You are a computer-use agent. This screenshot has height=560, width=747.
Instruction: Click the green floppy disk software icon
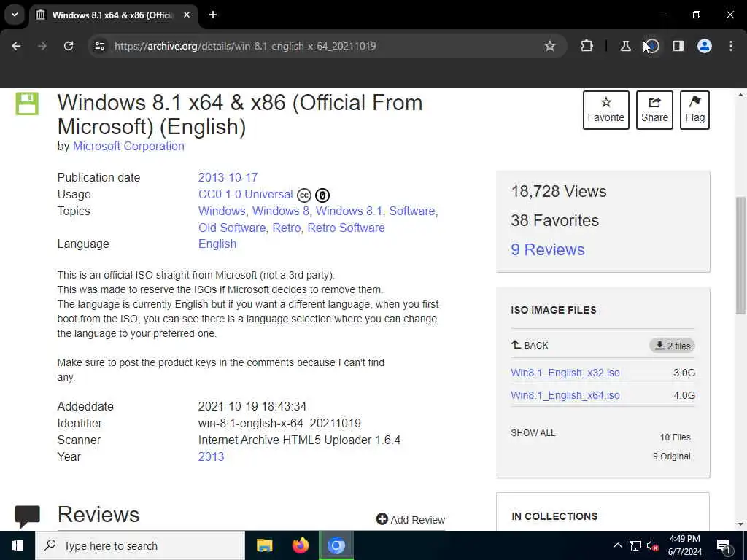click(27, 104)
